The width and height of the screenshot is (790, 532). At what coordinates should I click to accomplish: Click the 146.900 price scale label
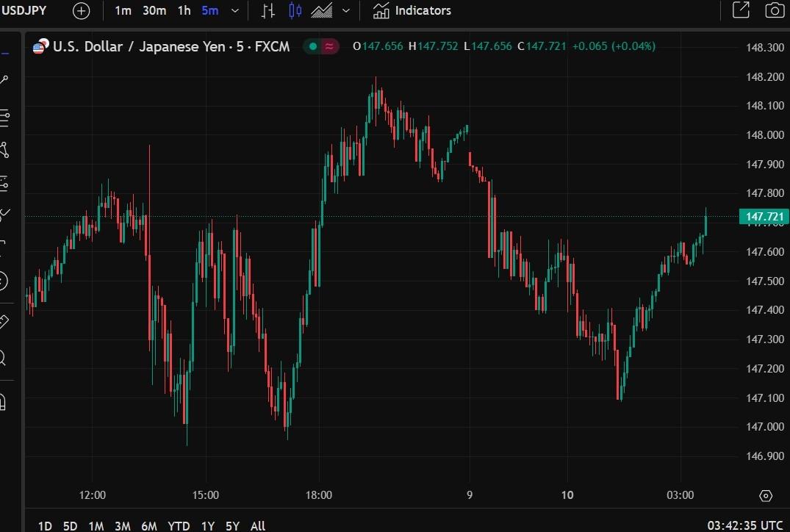(x=765, y=456)
